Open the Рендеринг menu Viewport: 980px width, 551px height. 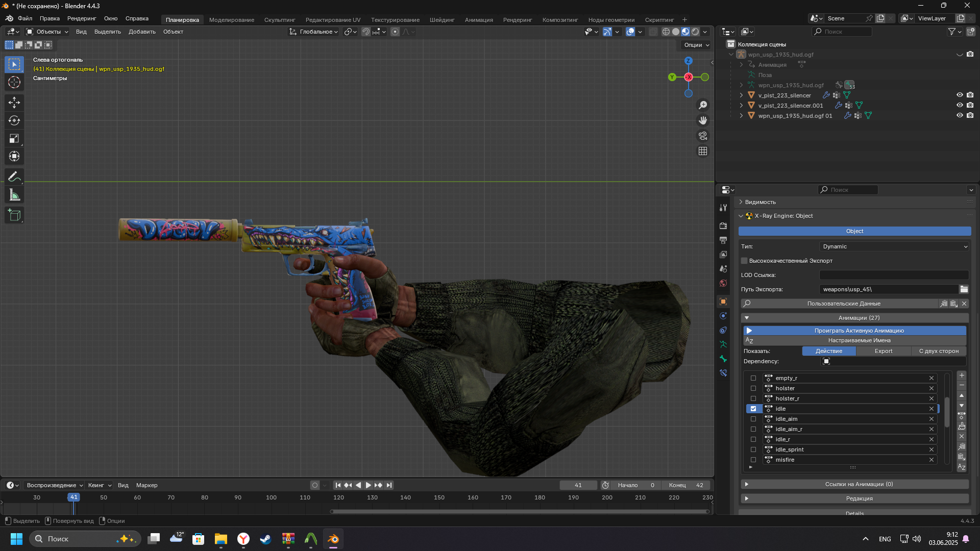tap(82, 18)
